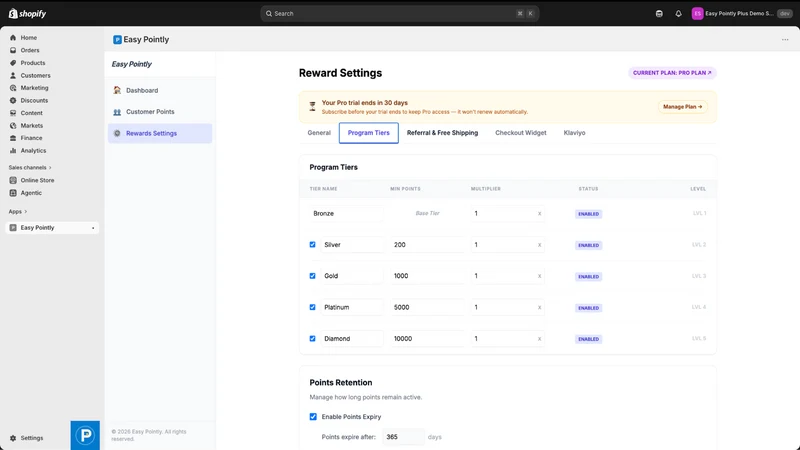Open the store activity icon in top bar

coord(659,14)
